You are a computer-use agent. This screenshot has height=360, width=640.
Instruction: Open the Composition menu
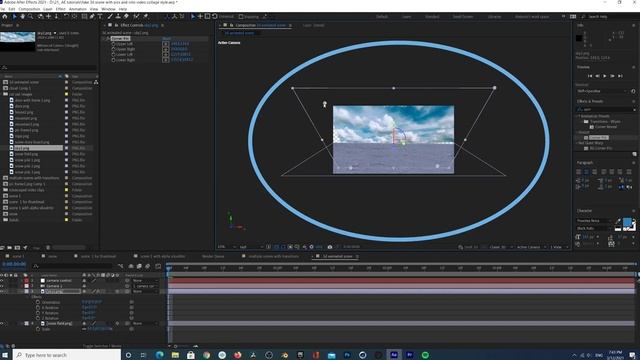click(x=29, y=9)
